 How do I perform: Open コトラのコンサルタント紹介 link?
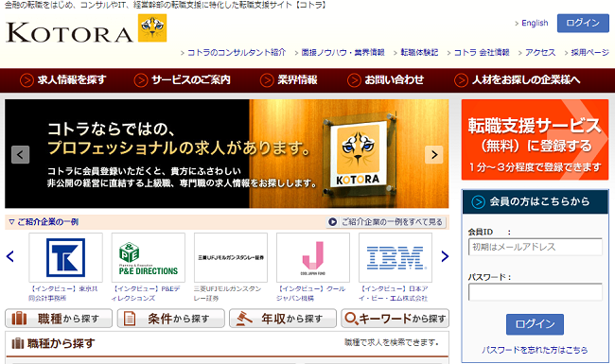coord(237,53)
